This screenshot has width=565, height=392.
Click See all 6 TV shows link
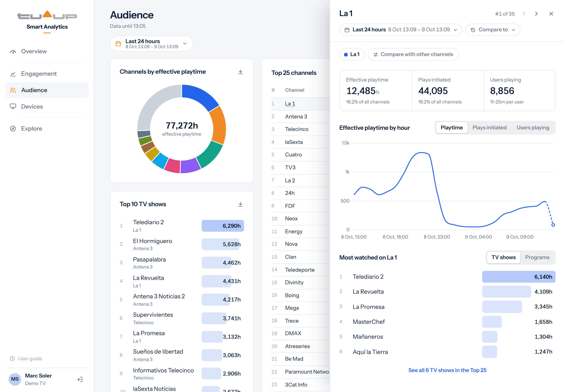coord(447,370)
